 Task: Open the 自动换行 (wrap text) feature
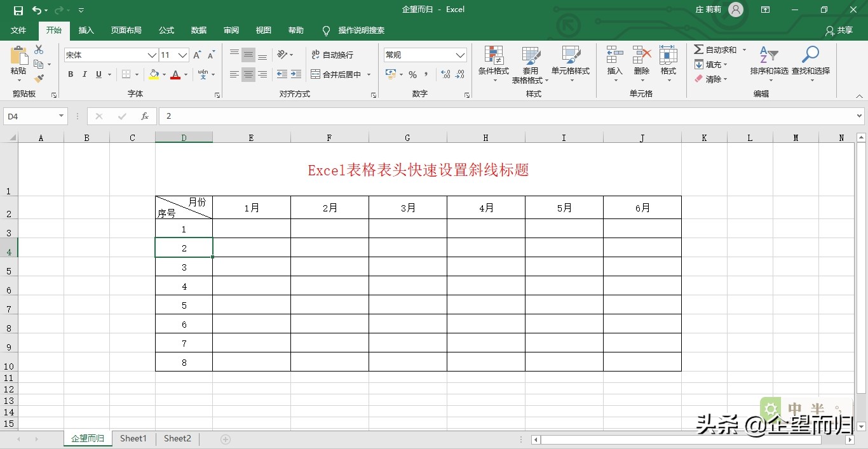336,55
